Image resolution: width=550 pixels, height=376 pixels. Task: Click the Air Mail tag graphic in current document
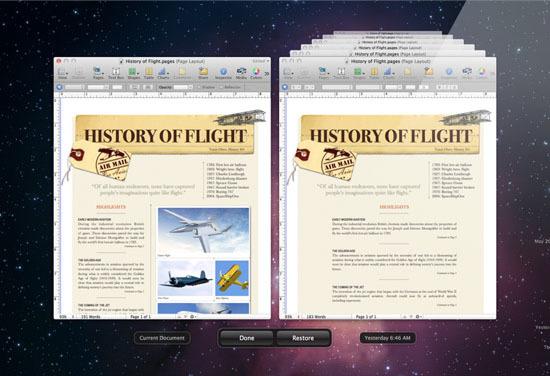(100, 162)
